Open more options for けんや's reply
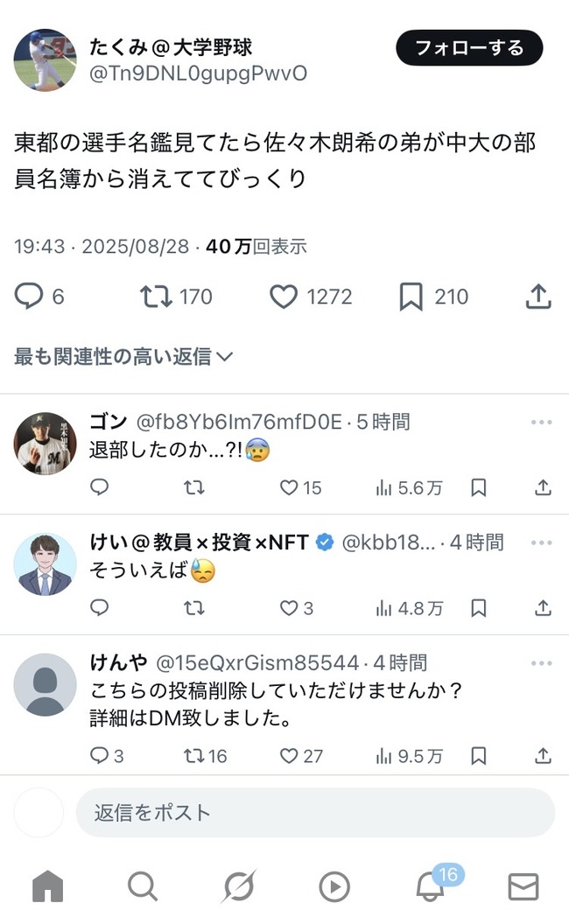 541,663
